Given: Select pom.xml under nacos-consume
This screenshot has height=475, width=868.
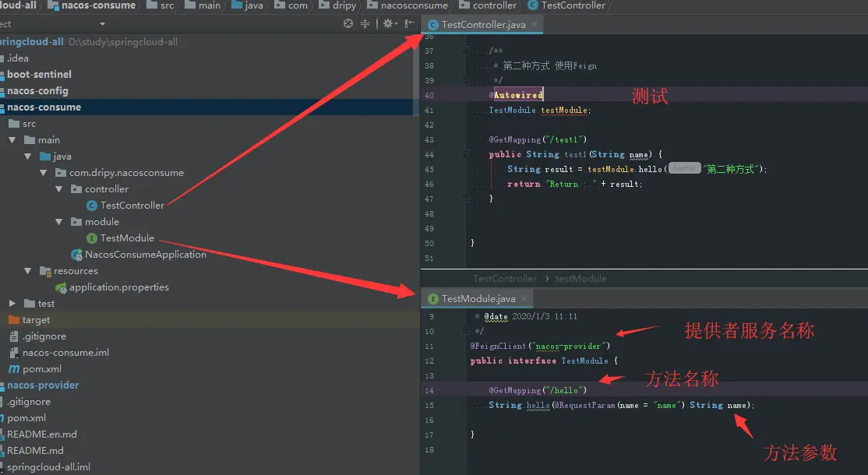Looking at the screenshot, I should tap(35, 369).
